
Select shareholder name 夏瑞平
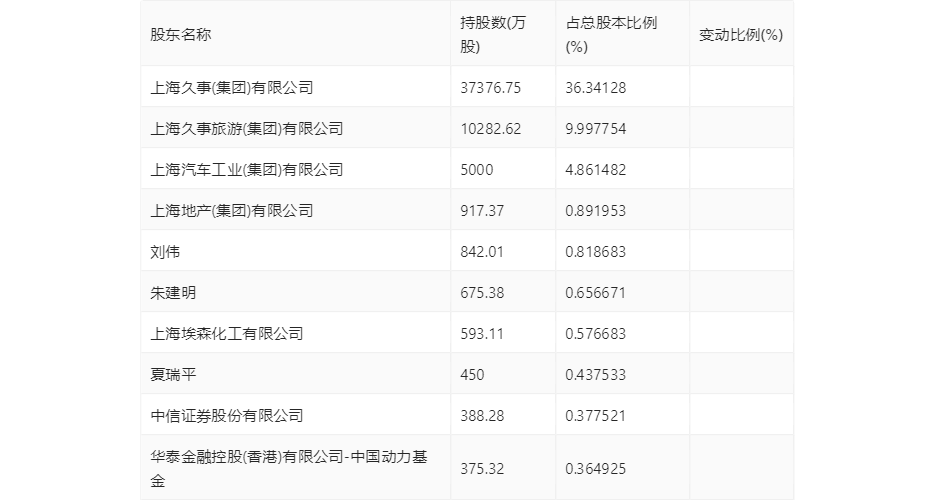coord(173,375)
